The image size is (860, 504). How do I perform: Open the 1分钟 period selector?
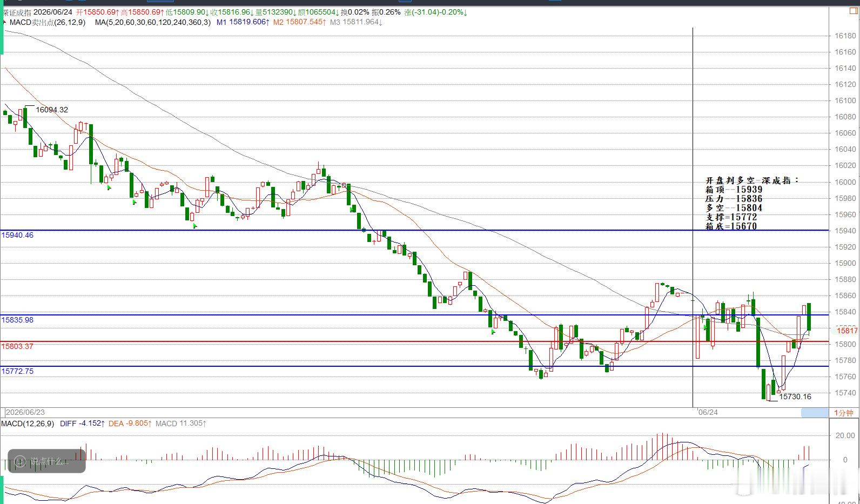click(843, 413)
